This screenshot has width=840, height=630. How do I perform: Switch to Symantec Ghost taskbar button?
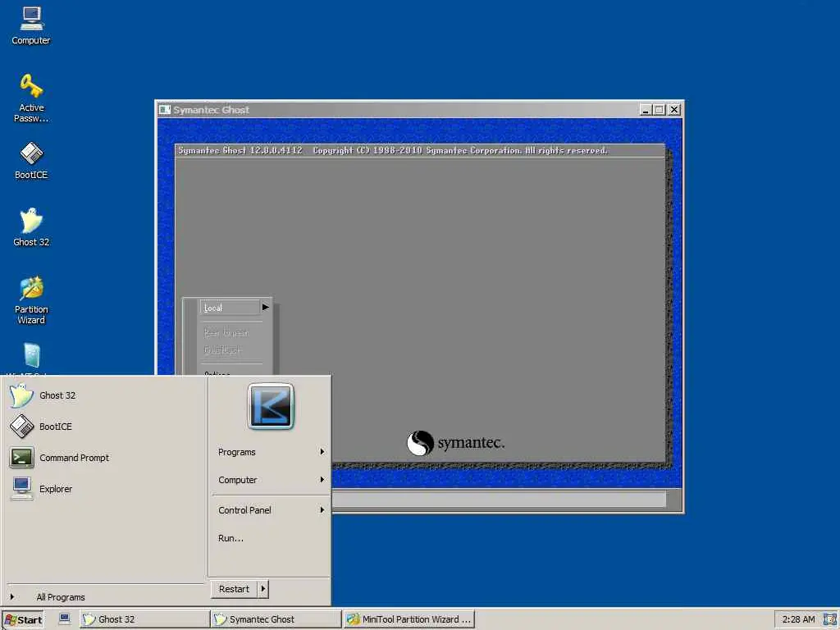point(276,619)
